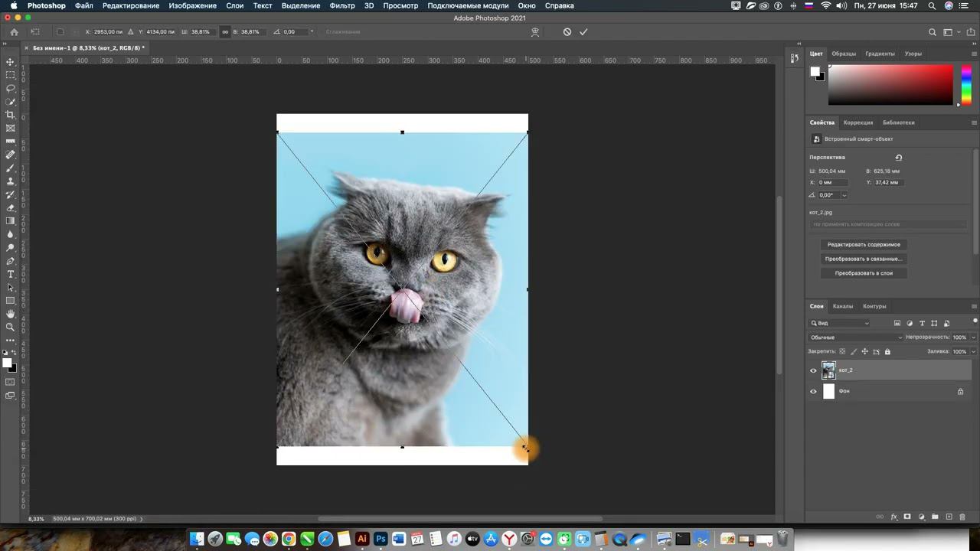Click the default foreground/background colors icon
980x551 pixels.
5,353
